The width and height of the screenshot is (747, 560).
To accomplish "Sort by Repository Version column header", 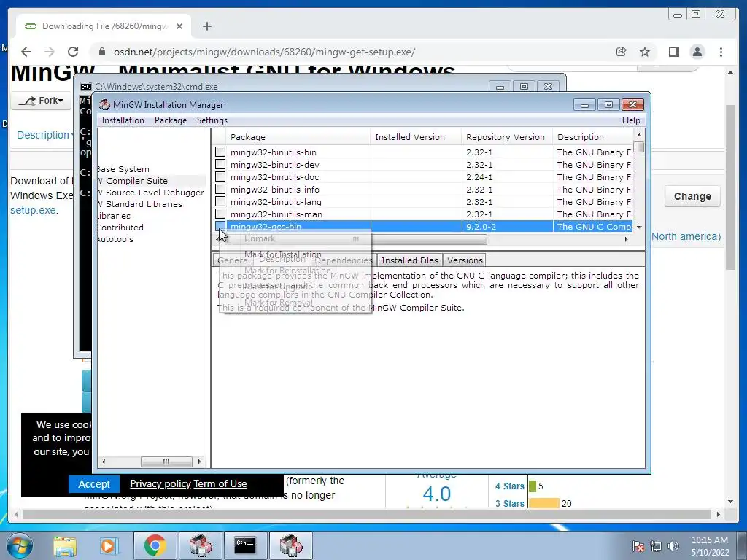I will click(506, 137).
